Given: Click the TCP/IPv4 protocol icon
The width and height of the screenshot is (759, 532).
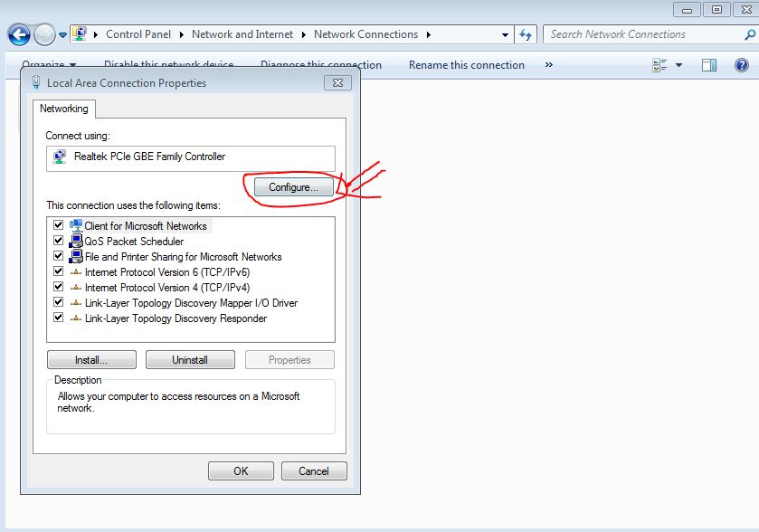Looking at the screenshot, I should coord(75,288).
